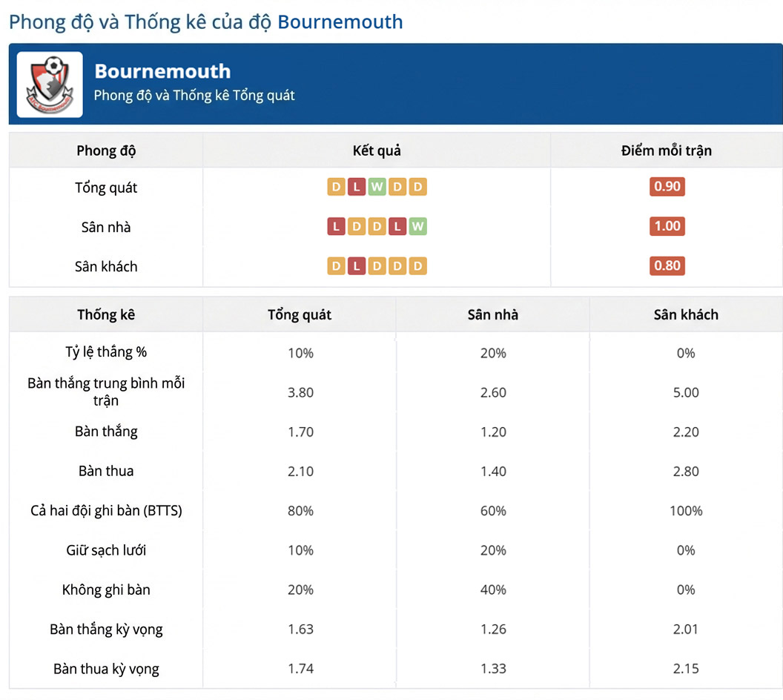This screenshot has height=700, width=783.
Task: Click the Kết quả column header
Action: pos(377,151)
